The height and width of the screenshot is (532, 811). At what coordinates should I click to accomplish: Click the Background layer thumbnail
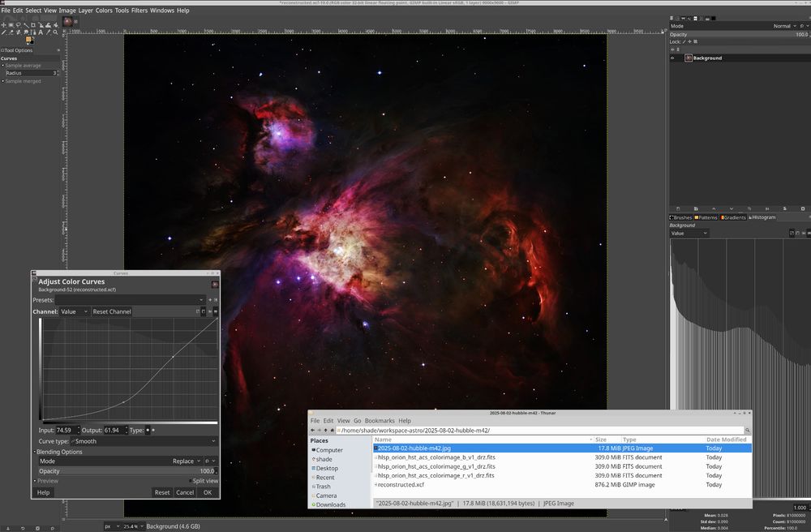pos(689,58)
